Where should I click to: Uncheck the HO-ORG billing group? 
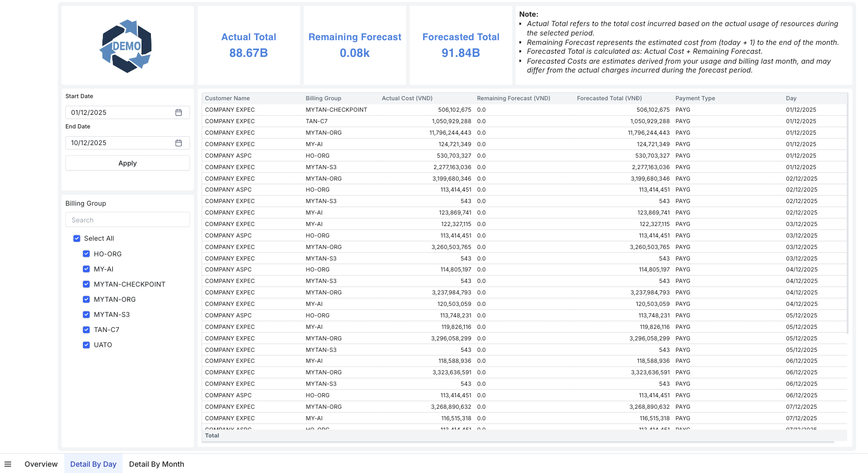tap(86, 254)
